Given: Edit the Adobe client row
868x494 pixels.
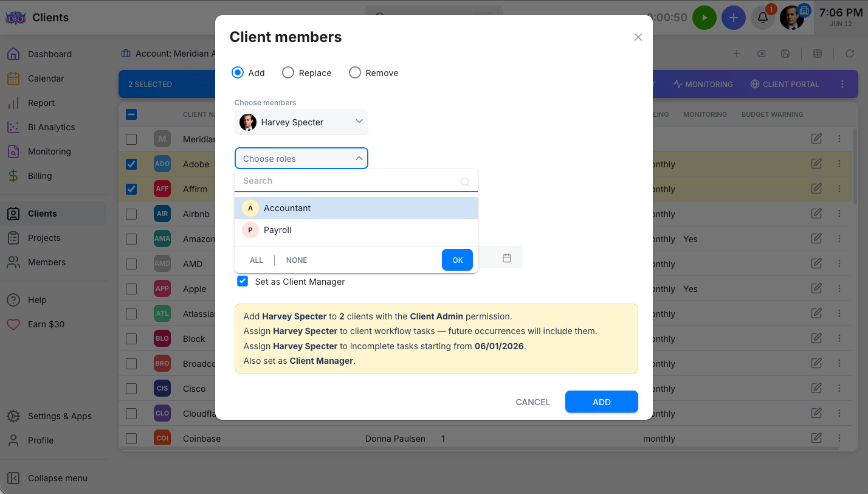Looking at the screenshot, I should point(816,164).
